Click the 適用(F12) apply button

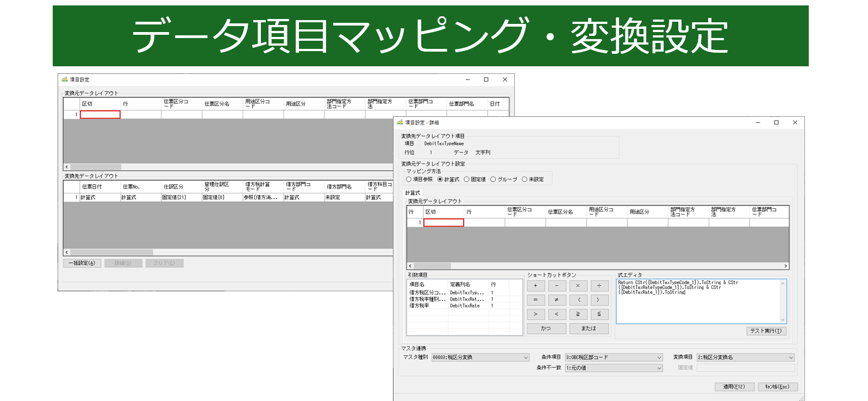(734, 387)
